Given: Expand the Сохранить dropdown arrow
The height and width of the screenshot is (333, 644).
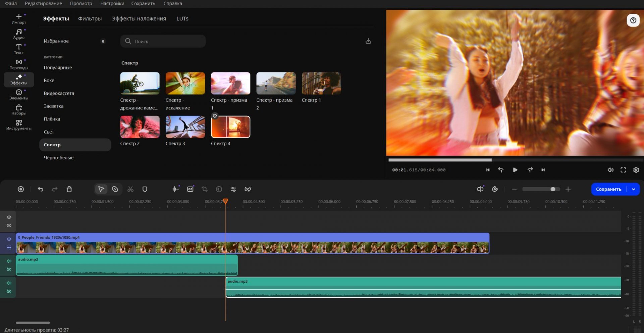Looking at the screenshot, I should [633, 189].
